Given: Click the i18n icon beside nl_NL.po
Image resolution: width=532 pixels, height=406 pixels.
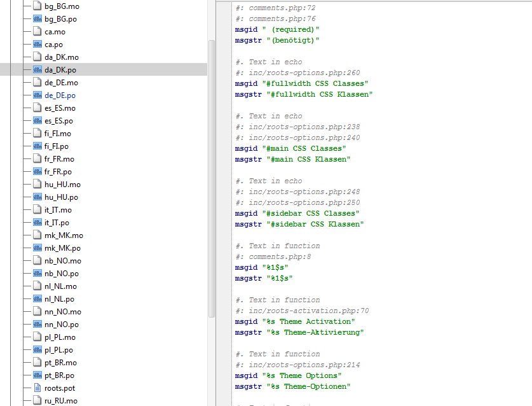Looking at the screenshot, I should point(37,299).
